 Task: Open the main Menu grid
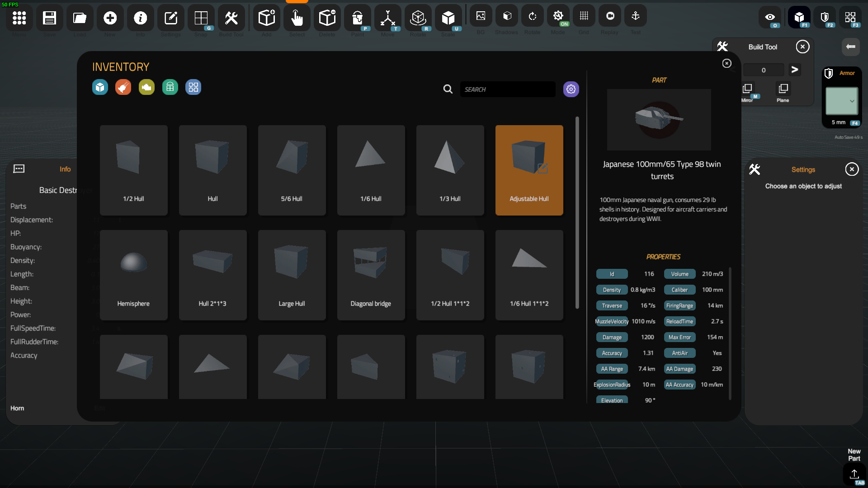click(x=19, y=18)
